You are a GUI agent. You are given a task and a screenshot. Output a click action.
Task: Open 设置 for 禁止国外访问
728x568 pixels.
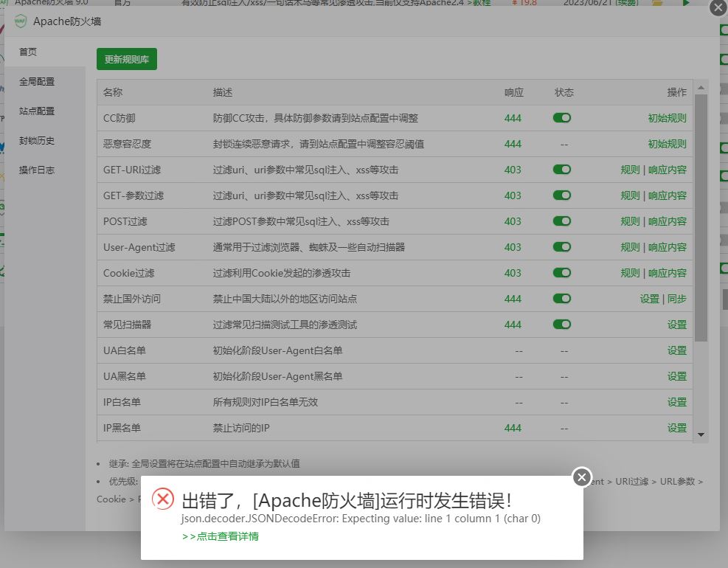tap(649, 299)
